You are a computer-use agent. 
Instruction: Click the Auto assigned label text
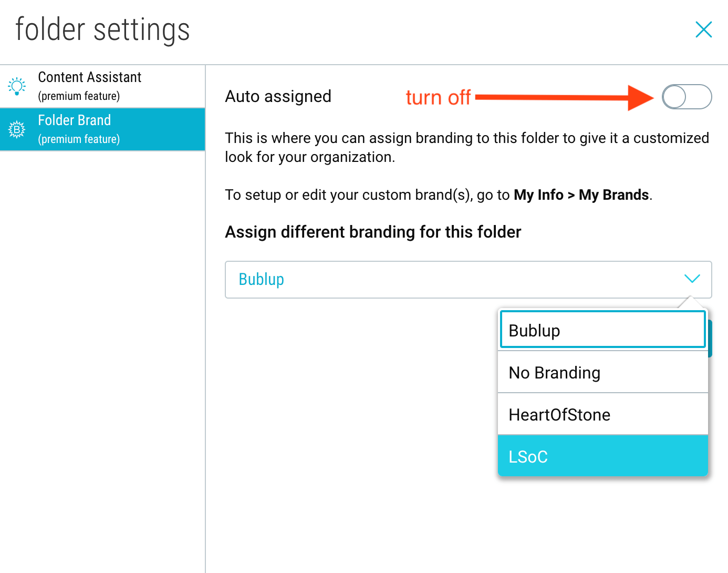[x=278, y=97]
